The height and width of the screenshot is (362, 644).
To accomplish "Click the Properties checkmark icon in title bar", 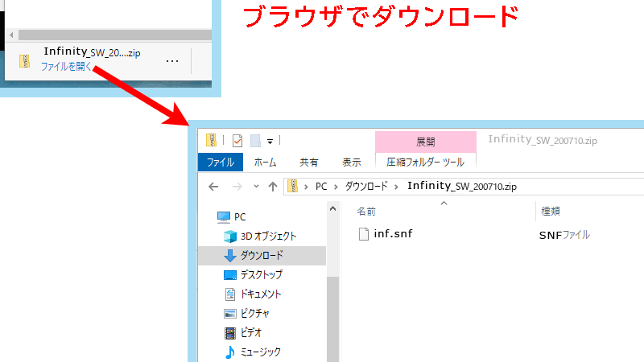I will click(x=237, y=141).
